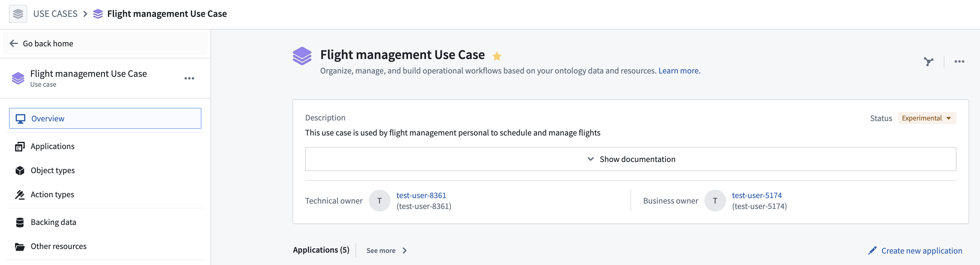980x265 pixels.
Task: Click the purple use case icon in breadcrumb
Action: coord(98,14)
